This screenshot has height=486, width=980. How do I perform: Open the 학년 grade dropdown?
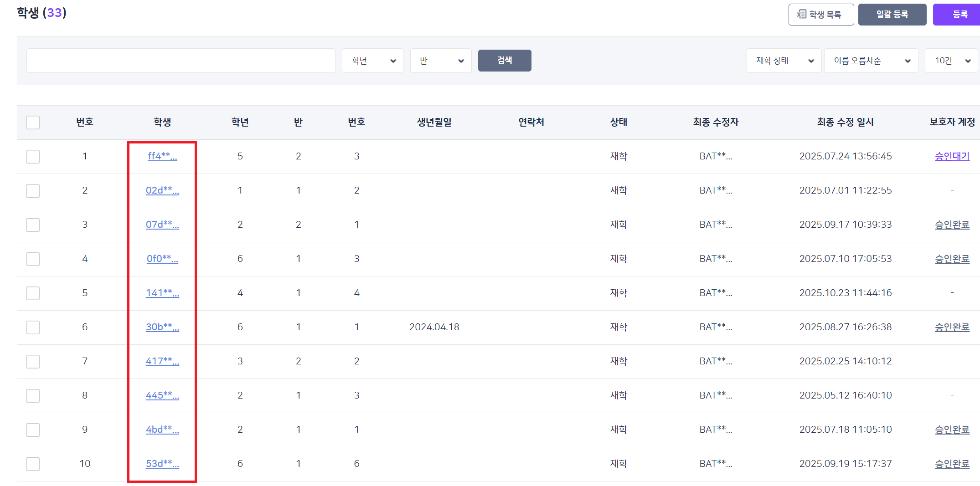(x=372, y=61)
